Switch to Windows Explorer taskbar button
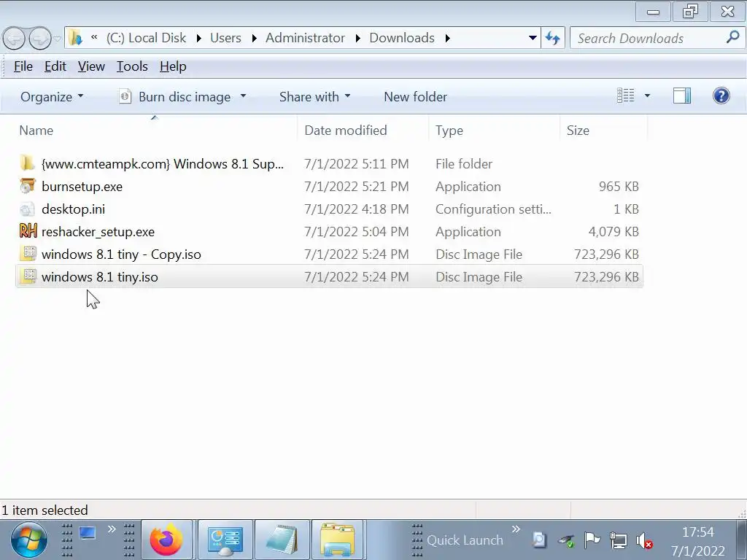 pyautogui.click(x=337, y=540)
